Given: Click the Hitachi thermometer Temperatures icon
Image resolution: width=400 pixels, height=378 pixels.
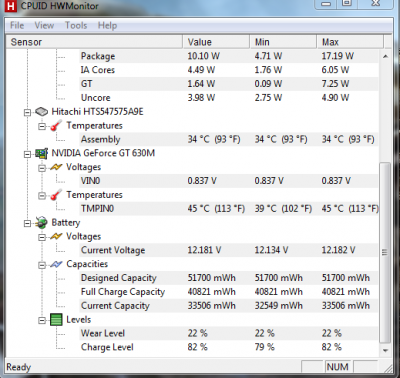Looking at the screenshot, I should click(x=56, y=126).
